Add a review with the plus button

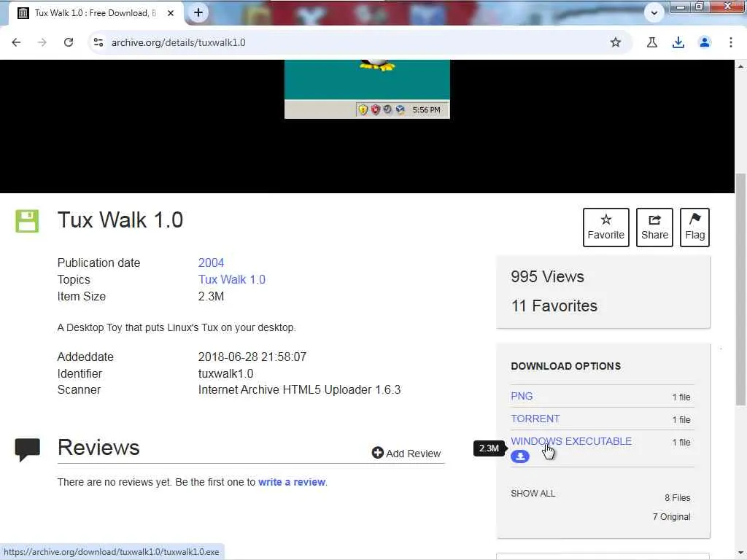tap(406, 454)
